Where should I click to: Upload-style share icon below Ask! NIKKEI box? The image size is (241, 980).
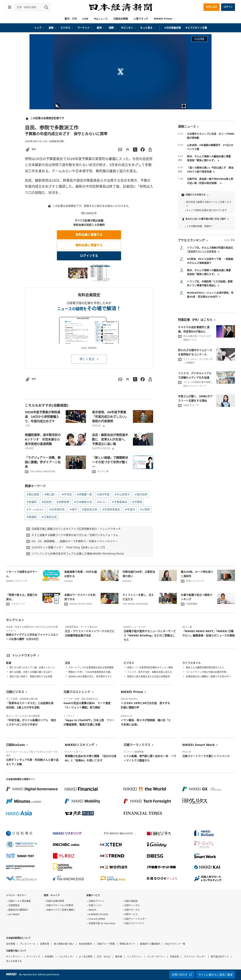click(150, 379)
